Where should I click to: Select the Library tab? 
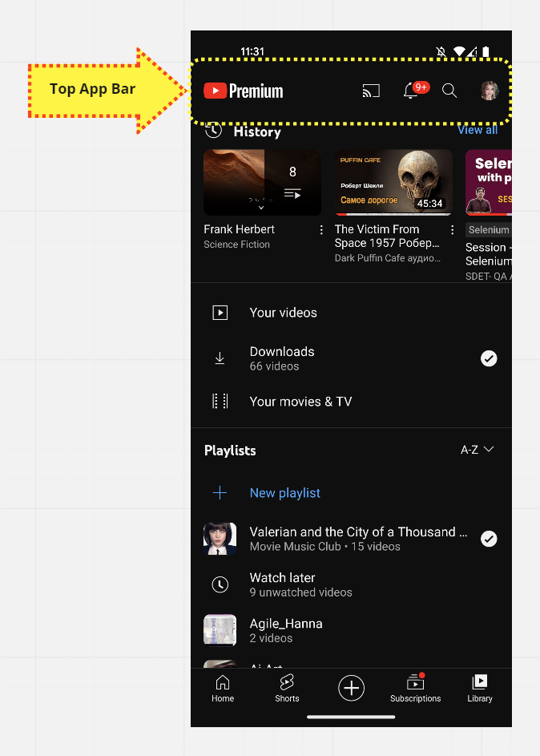click(x=480, y=689)
